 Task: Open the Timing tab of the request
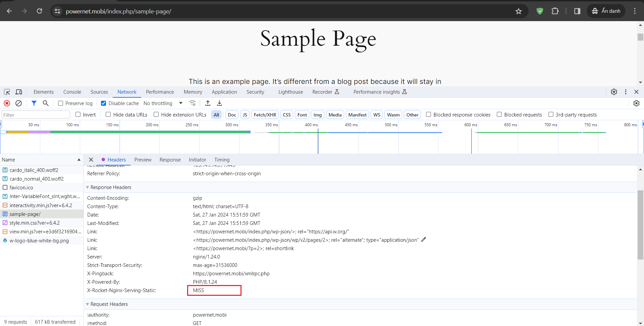[x=222, y=160]
